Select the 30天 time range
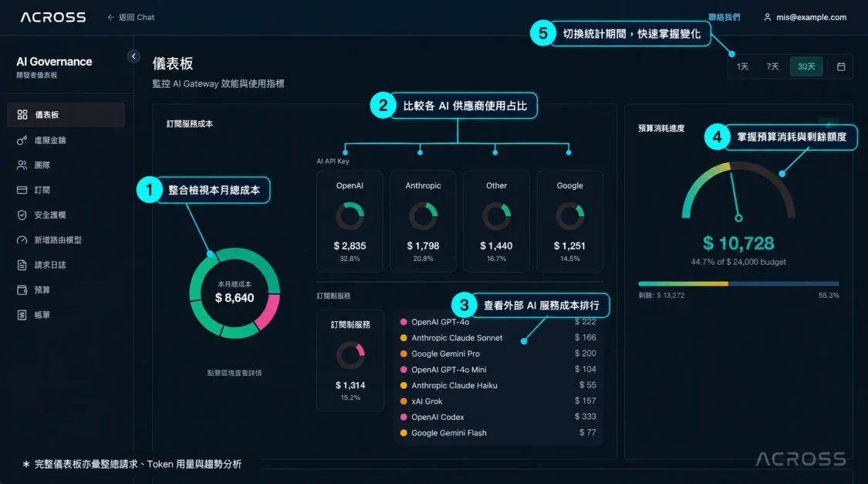868x484 pixels. point(806,66)
